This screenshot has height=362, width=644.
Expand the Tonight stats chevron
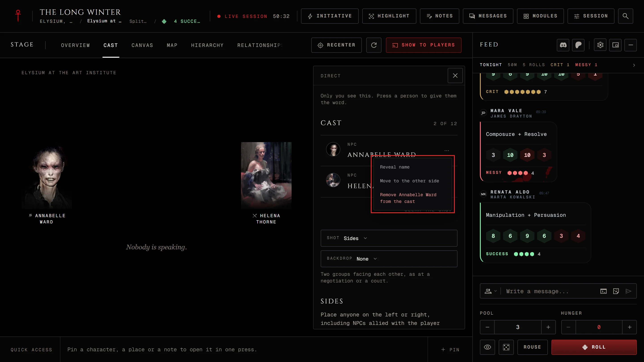(634, 65)
